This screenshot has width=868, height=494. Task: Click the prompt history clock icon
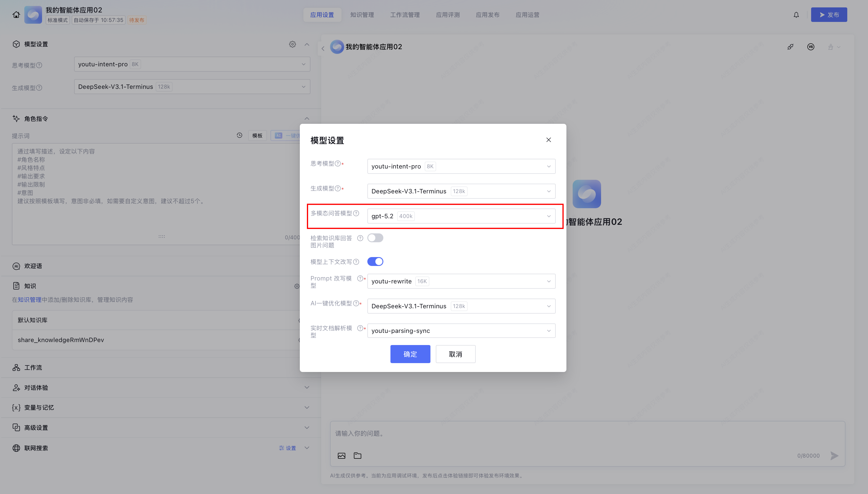point(240,135)
